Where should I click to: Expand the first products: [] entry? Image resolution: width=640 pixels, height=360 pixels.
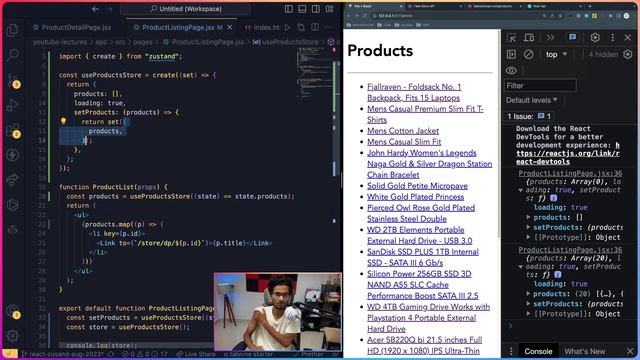528,218
